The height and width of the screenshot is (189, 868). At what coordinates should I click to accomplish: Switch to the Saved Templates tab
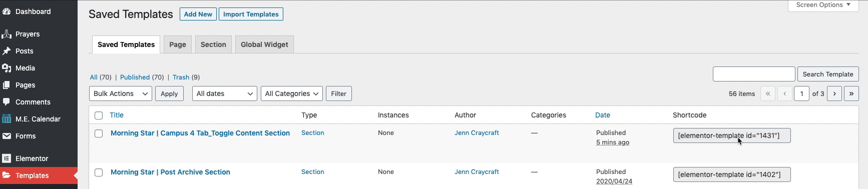pyautogui.click(x=126, y=44)
